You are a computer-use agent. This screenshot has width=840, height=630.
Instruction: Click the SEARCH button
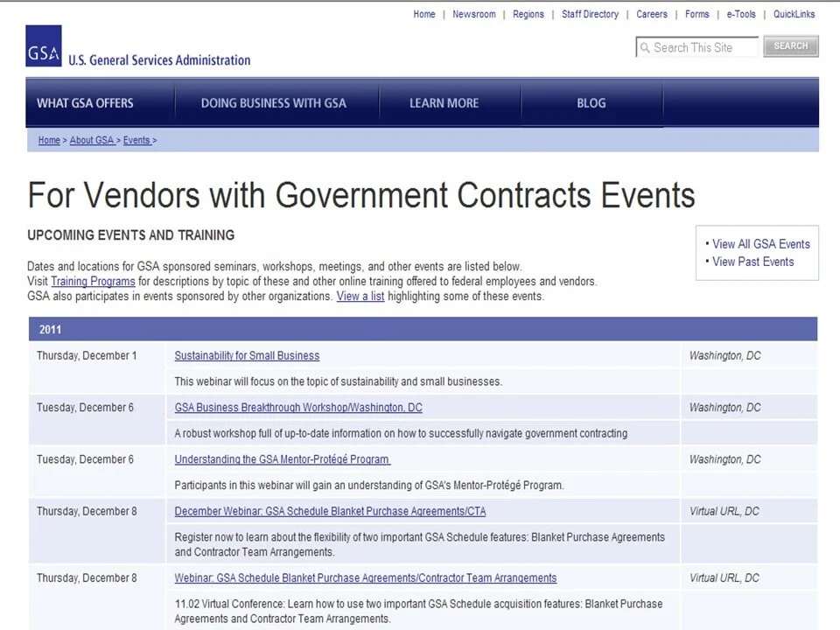(791, 46)
